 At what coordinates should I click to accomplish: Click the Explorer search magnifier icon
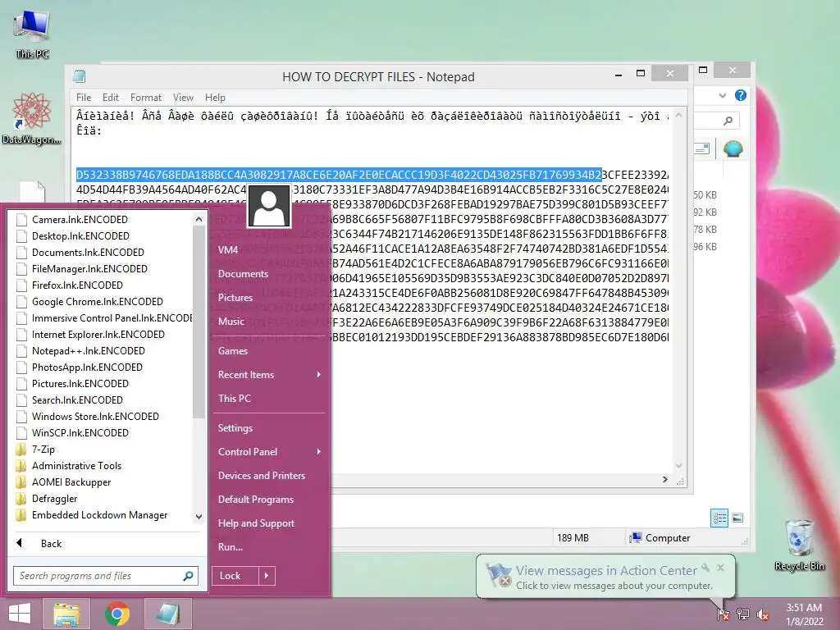[728, 121]
